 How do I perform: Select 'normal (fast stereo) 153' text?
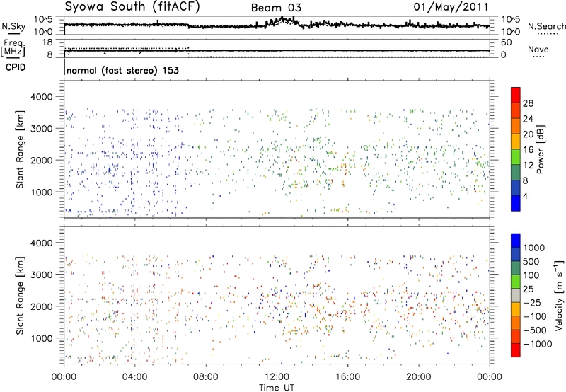122,70
